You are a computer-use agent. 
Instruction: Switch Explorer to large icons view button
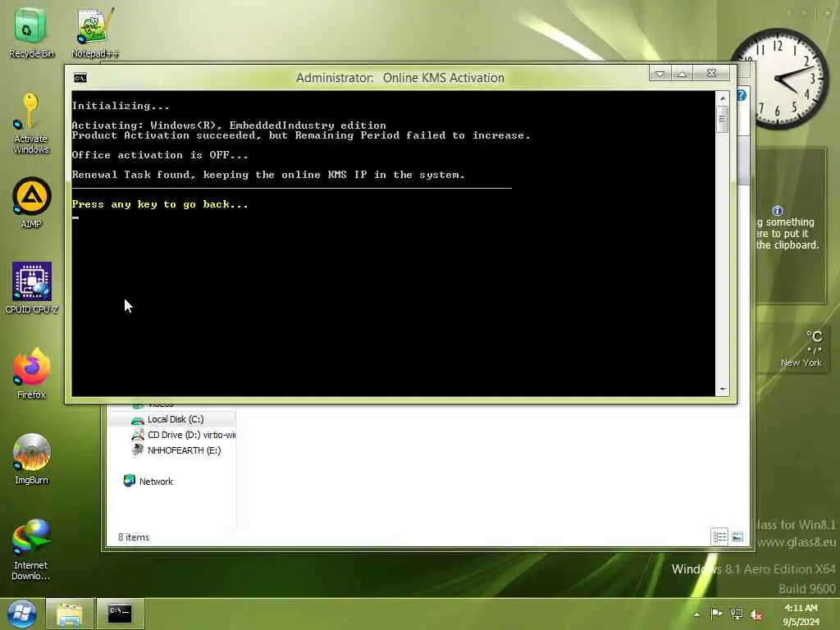point(737,536)
